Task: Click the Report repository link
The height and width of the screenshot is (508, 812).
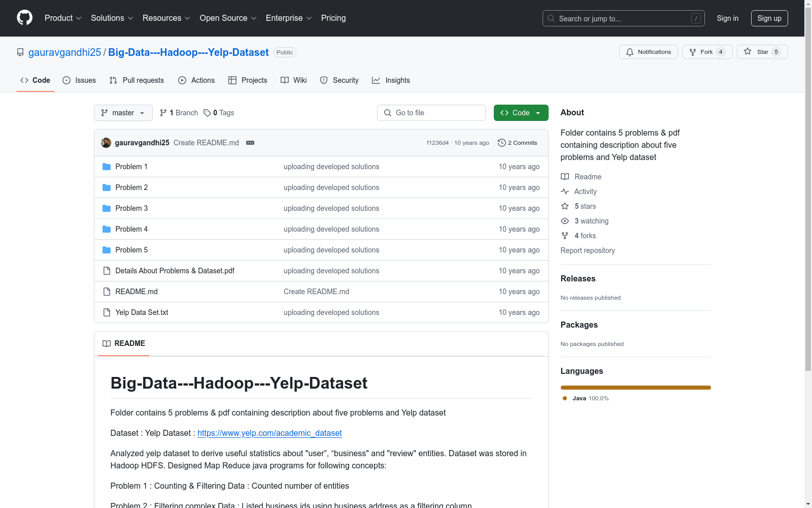Action: tap(588, 250)
